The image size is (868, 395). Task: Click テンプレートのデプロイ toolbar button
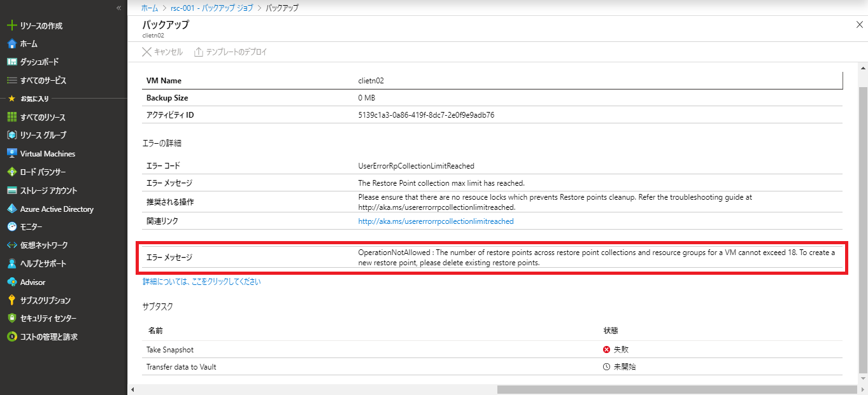(x=230, y=52)
